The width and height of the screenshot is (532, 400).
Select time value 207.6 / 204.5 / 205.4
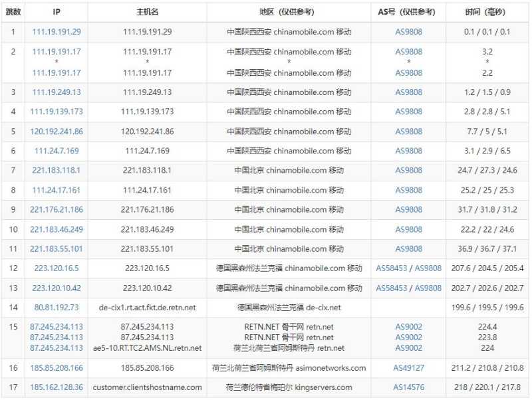coord(487,268)
